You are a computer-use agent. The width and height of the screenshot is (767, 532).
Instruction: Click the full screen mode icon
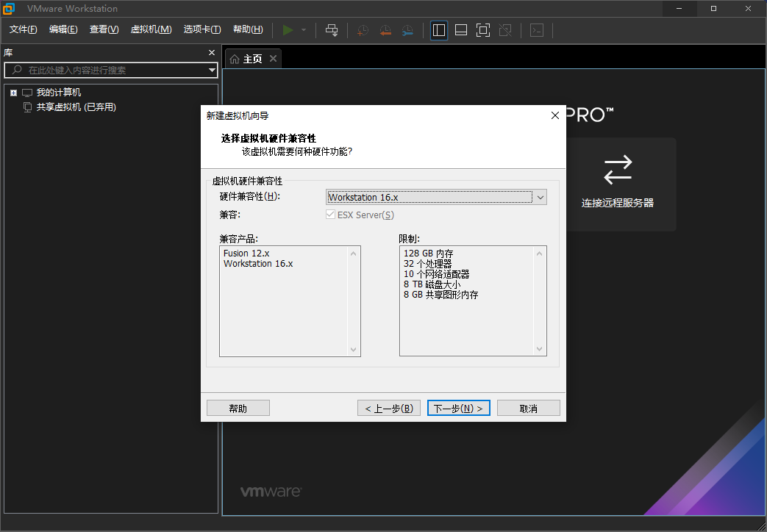click(483, 30)
